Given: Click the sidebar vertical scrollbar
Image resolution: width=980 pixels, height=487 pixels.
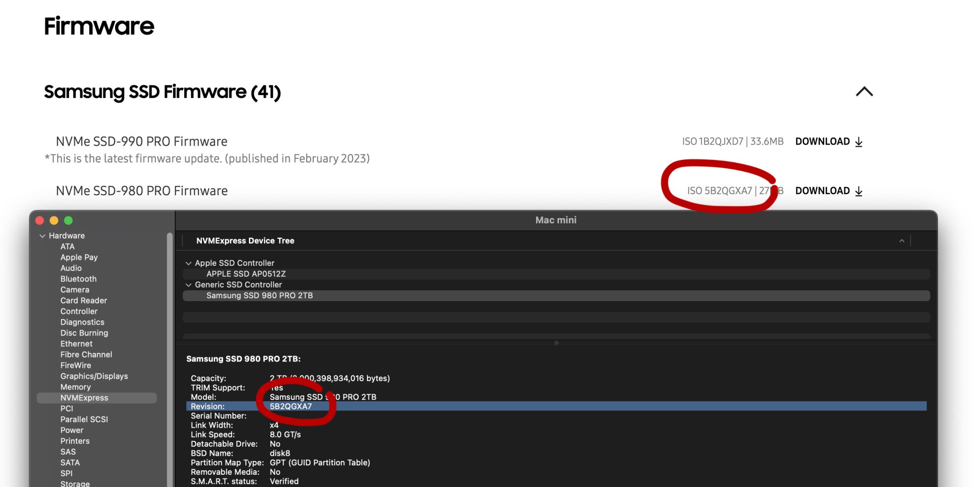Looking at the screenshot, I should 170,359.
